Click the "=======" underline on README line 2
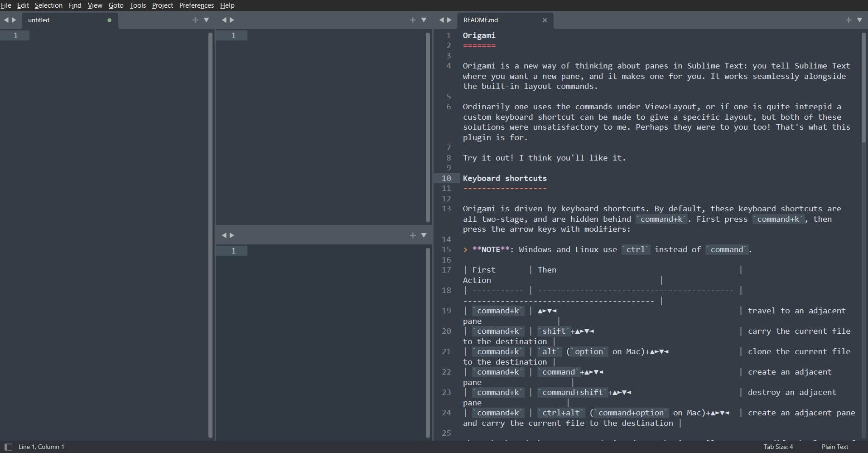Image resolution: width=868 pixels, height=453 pixels. click(479, 45)
